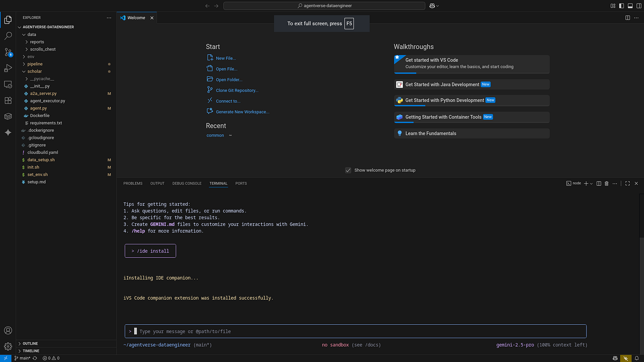The width and height of the screenshot is (644, 362).
Task: Open the Copilot chat icon in title bar
Action: (x=432, y=6)
